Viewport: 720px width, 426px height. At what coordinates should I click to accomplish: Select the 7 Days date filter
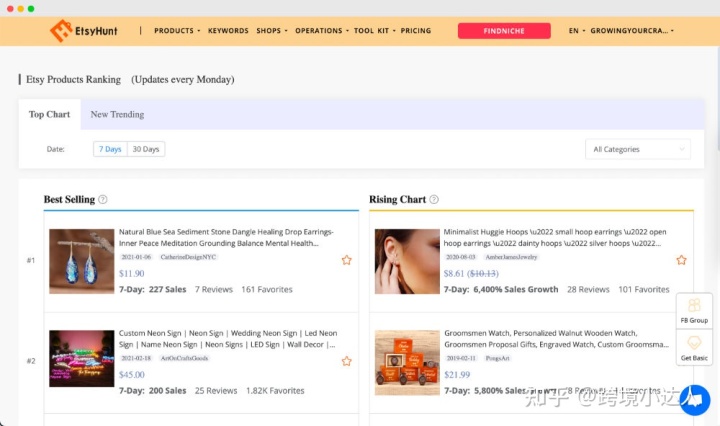pyautogui.click(x=110, y=149)
